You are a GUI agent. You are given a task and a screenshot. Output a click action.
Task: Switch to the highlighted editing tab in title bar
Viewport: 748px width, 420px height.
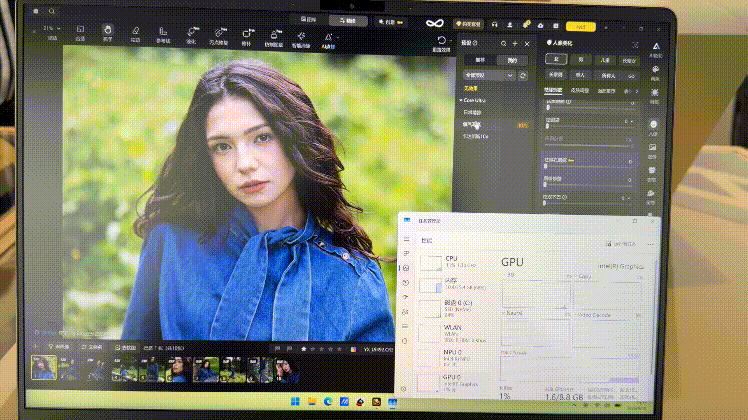348,21
